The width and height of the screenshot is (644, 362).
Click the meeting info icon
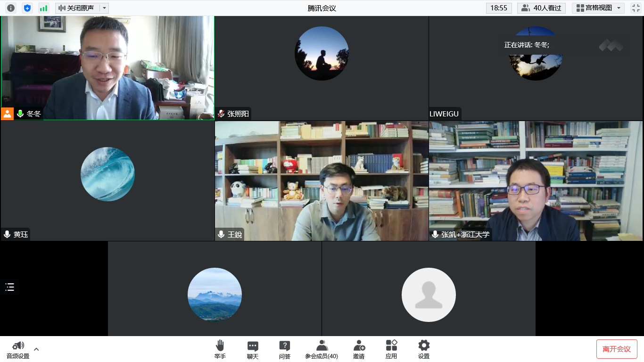10,8
